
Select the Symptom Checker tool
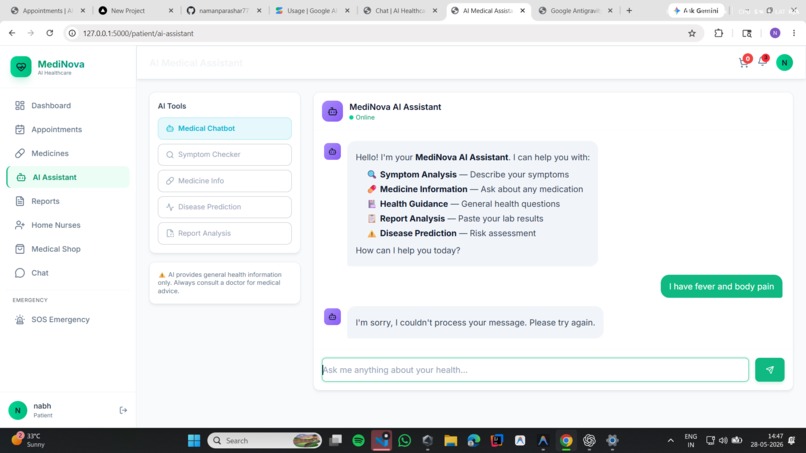point(225,155)
